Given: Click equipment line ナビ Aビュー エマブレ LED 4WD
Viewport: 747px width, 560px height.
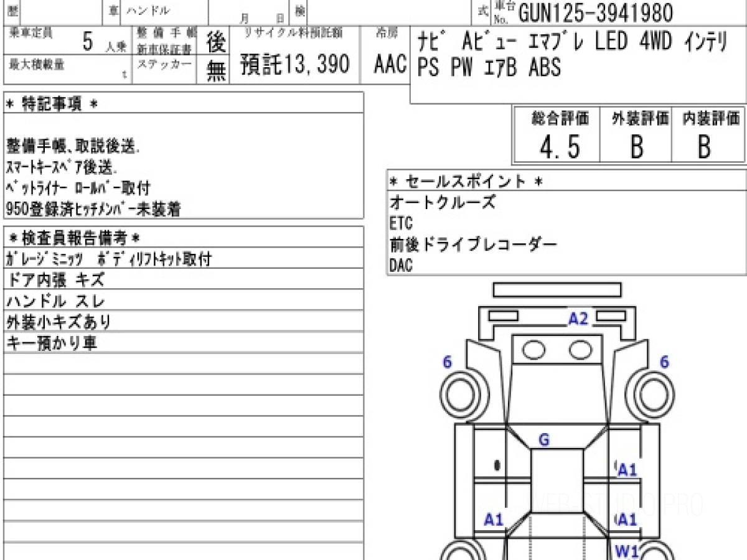Looking at the screenshot, I should [x=573, y=42].
